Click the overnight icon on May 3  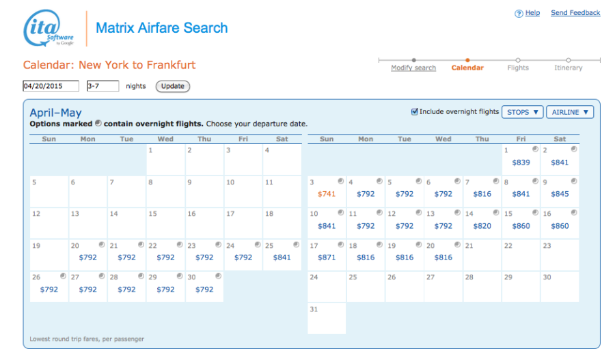pos(340,181)
